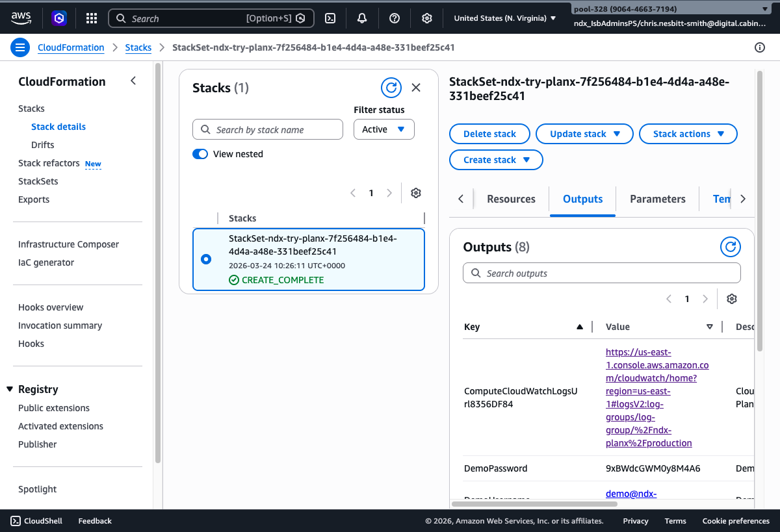The image size is (780, 532).
Task: Select the StackSet-ndx-try-planx stack radio button
Action: click(205, 259)
